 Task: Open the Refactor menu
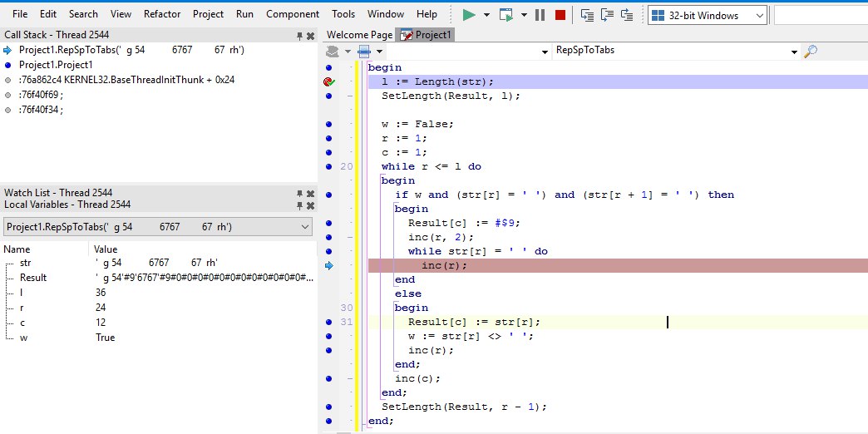162,14
